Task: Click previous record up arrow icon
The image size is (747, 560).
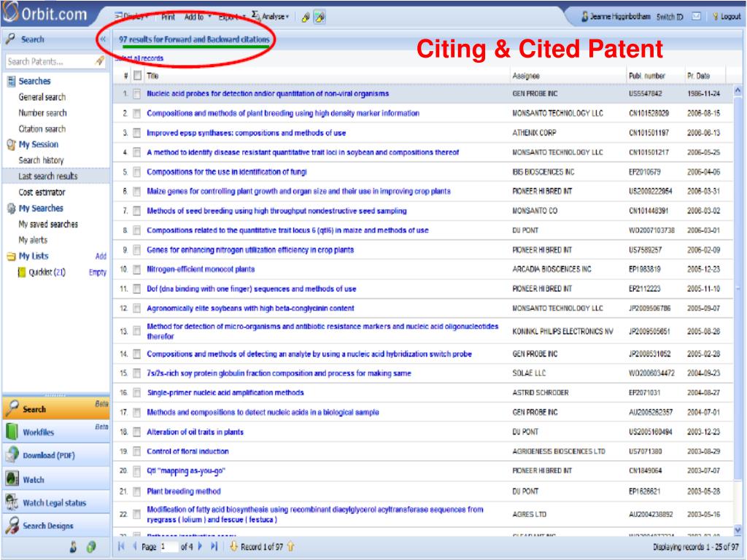Action: tap(290, 546)
